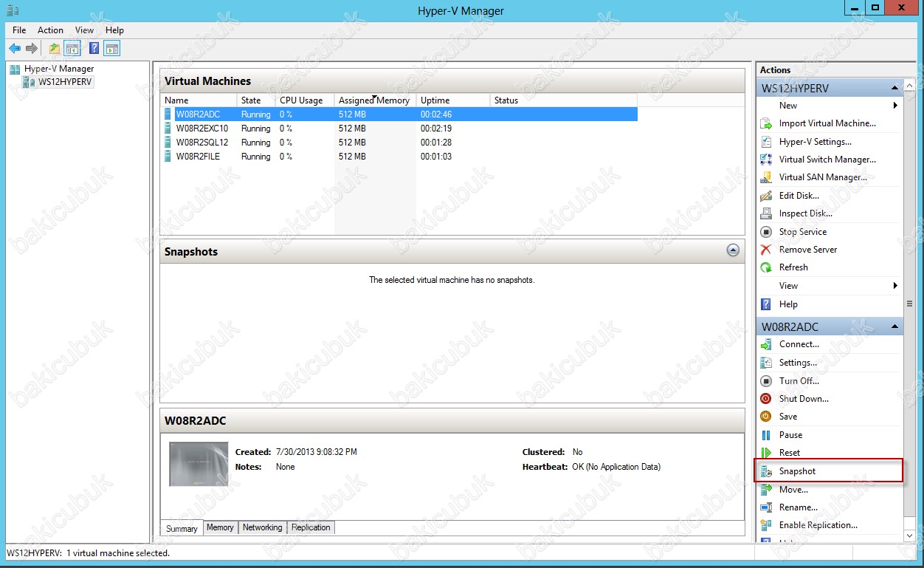Click the red X Remove Server icon

pyautogui.click(x=766, y=250)
